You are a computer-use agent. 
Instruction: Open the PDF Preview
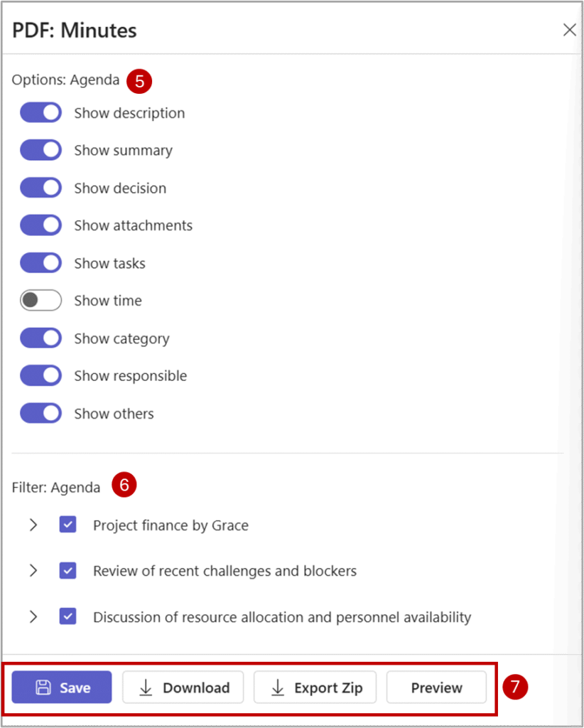coord(436,687)
